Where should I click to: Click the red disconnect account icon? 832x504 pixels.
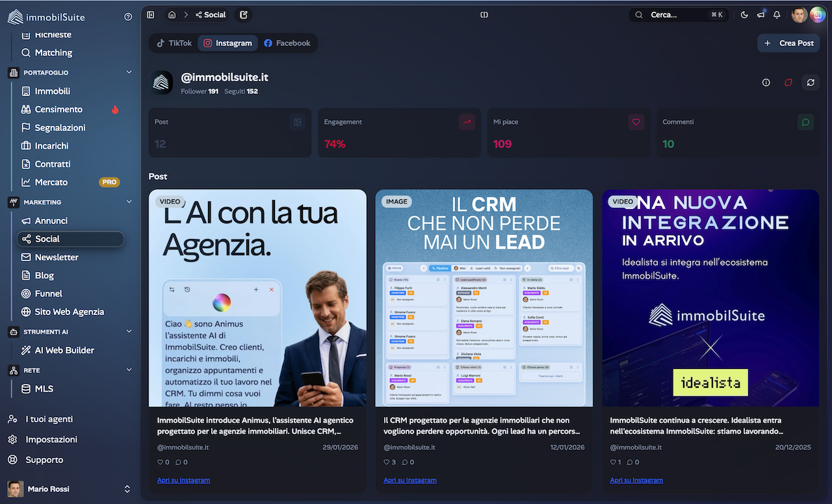point(788,82)
